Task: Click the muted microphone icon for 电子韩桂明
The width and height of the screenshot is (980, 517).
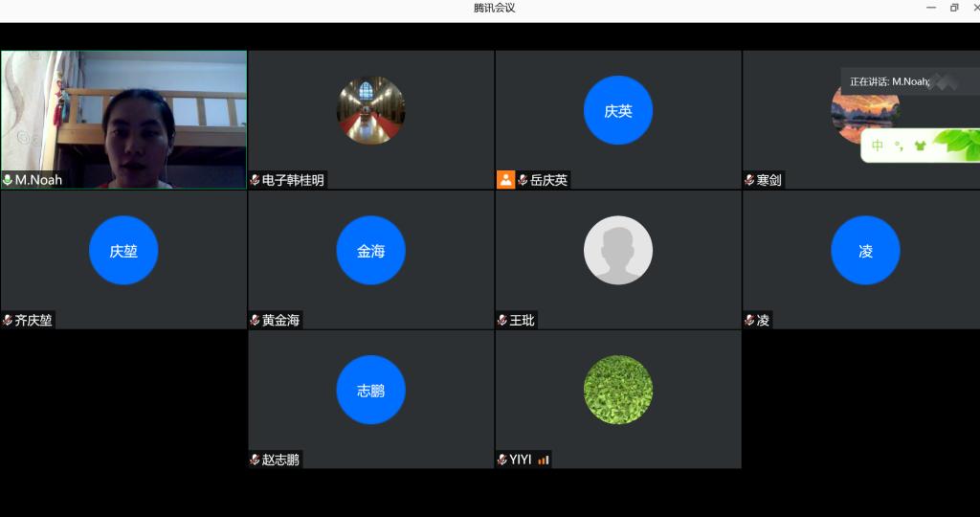Action: pos(255,180)
